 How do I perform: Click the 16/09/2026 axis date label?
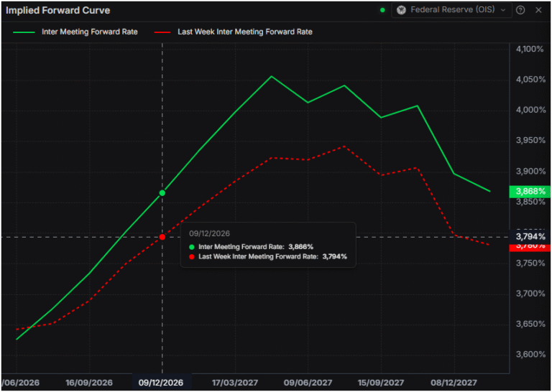tap(89, 383)
